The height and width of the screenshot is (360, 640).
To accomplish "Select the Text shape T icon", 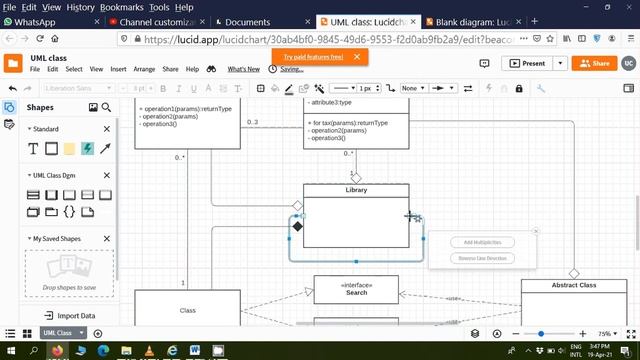I will (x=33, y=149).
